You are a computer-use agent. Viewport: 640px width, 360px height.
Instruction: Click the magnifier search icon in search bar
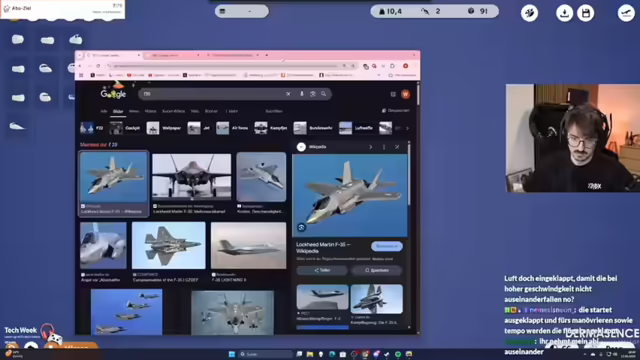tap(324, 94)
